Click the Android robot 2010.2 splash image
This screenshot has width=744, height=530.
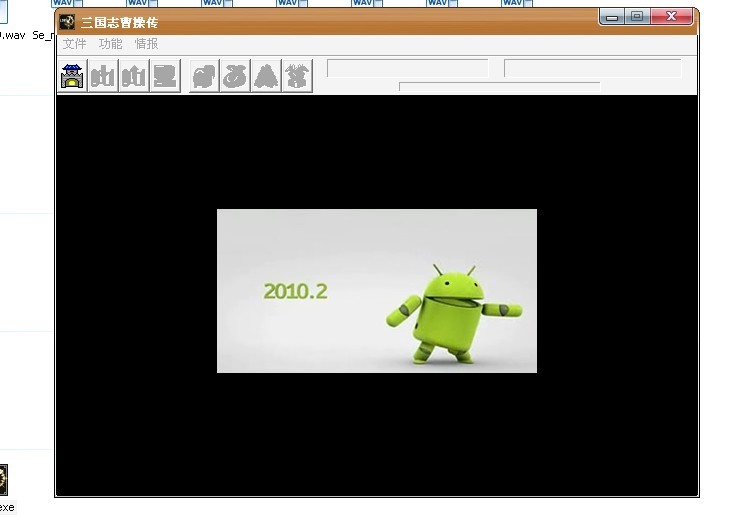(377, 291)
